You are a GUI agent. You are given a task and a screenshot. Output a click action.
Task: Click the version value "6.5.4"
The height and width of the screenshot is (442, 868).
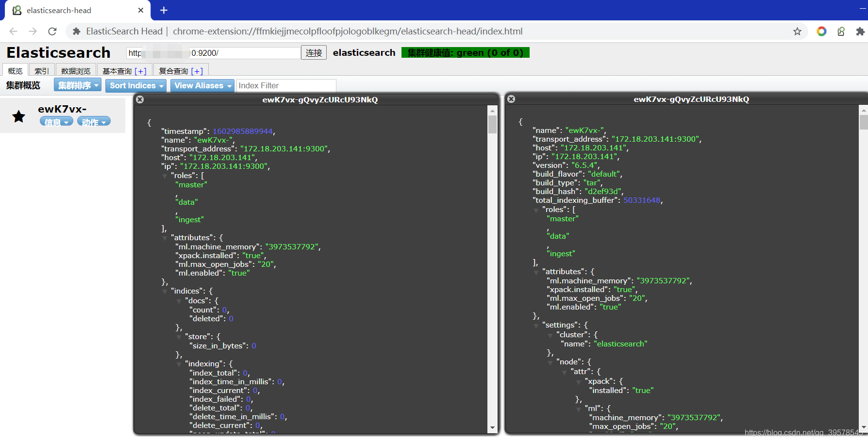(584, 165)
